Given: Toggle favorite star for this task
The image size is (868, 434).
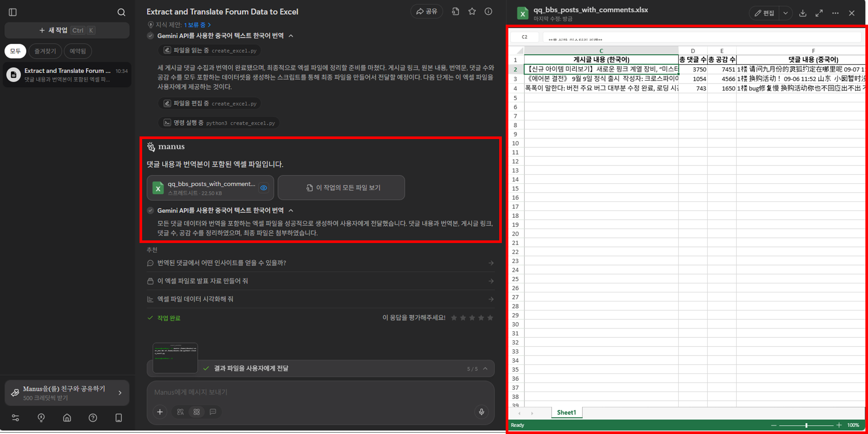Looking at the screenshot, I should click(x=472, y=12).
